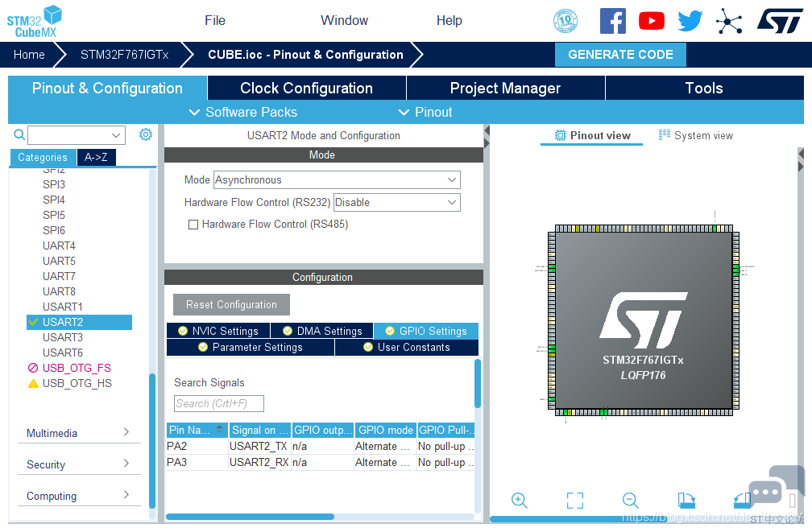Screen dimensions: 812x532
Task: Click the configuration panel vertical scrollbar
Action: point(478,383)
